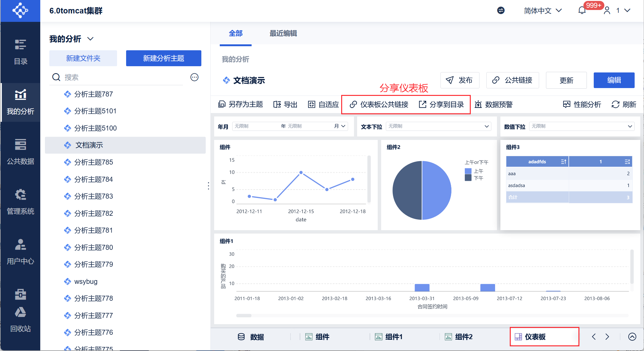This screenshot has width=644, height=351.
Task: Switch to 最近编辑 tab
Action: (x=283, y=33)
